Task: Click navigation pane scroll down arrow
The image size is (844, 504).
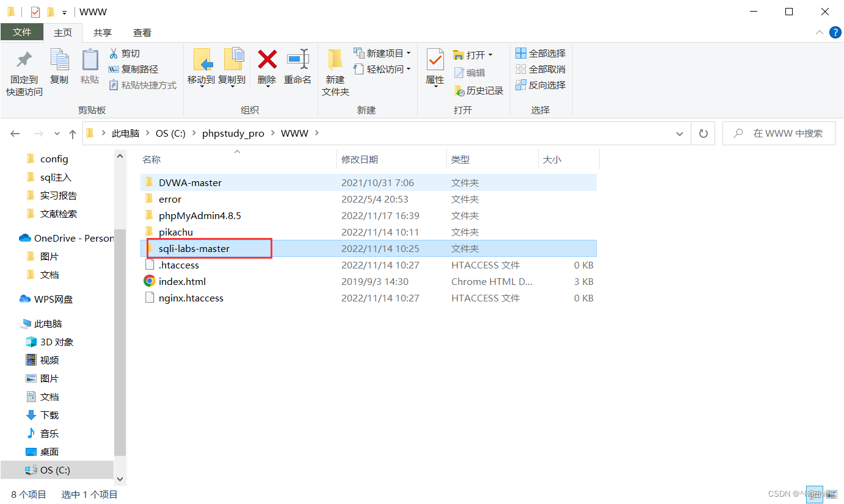Action: pyautogui.click(x=120, y=480)
